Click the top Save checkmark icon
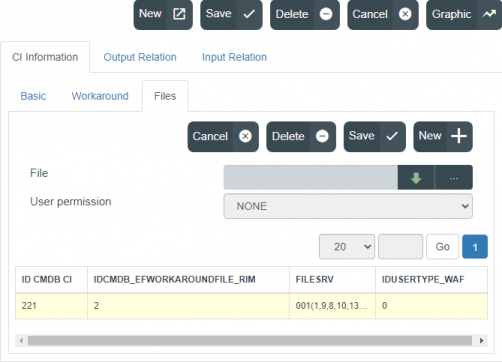The height and width of the screenshot is (362, 502). [249, 14]
